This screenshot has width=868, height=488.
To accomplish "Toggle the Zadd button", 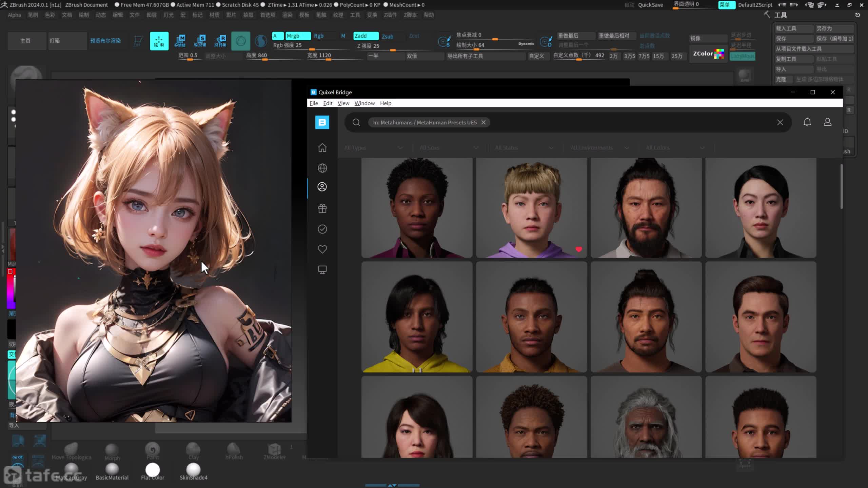I will point(366,36).
